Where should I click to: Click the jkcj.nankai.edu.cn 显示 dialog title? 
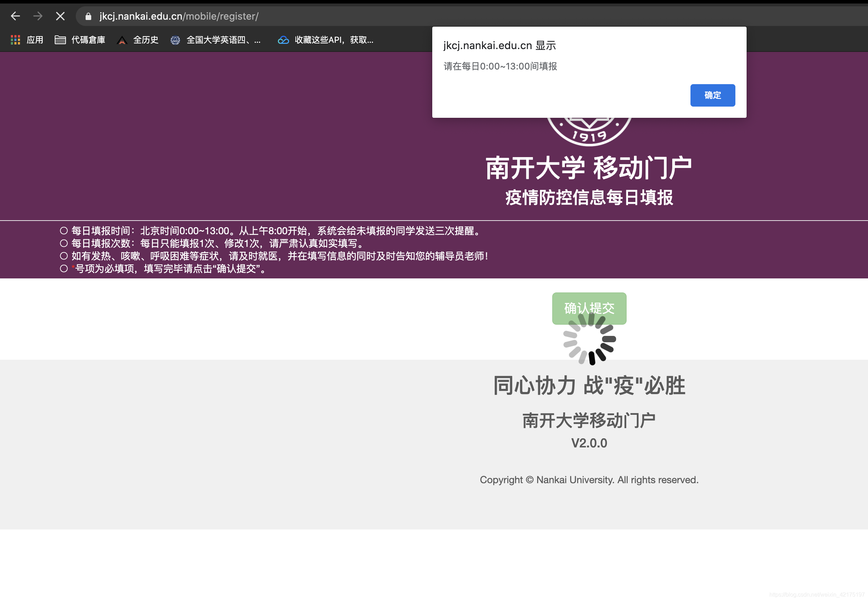(x=500, y=45)
